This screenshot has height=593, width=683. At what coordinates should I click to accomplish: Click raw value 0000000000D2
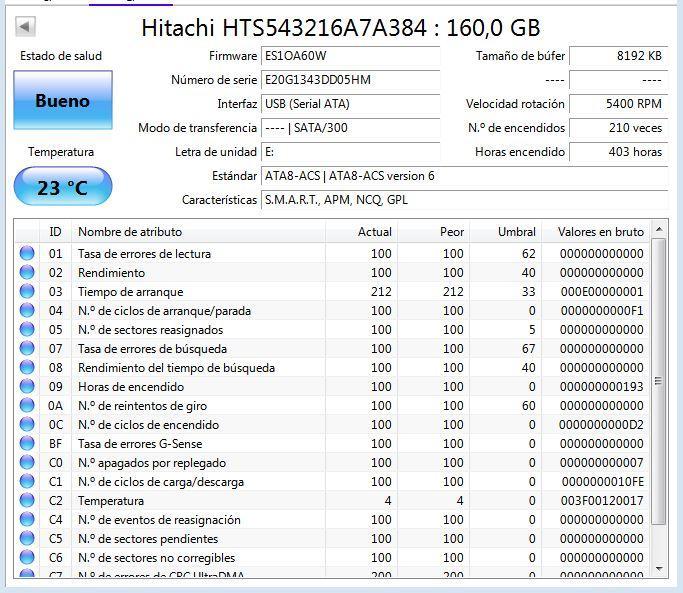click(602, 425)
